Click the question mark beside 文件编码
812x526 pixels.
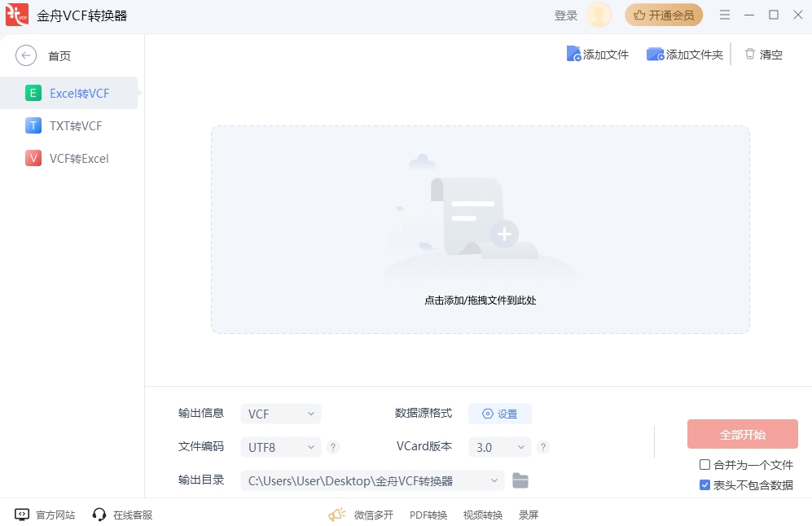[333, 447]
